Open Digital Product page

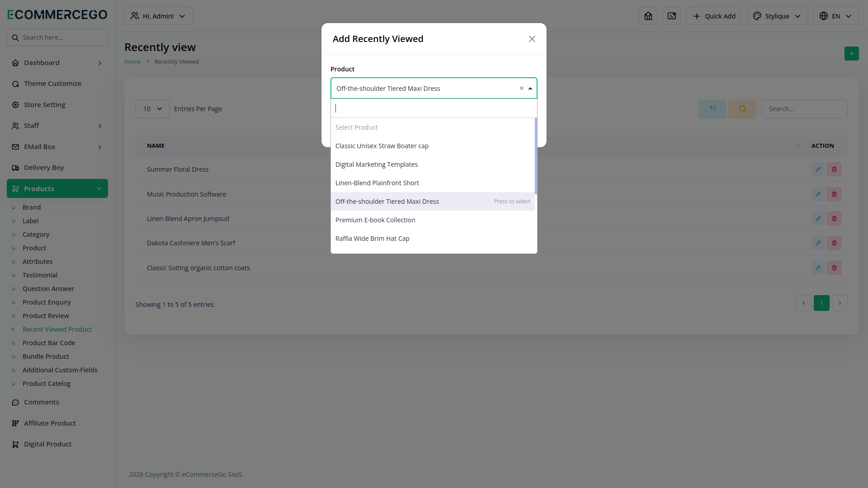click(x=57, y=444)
